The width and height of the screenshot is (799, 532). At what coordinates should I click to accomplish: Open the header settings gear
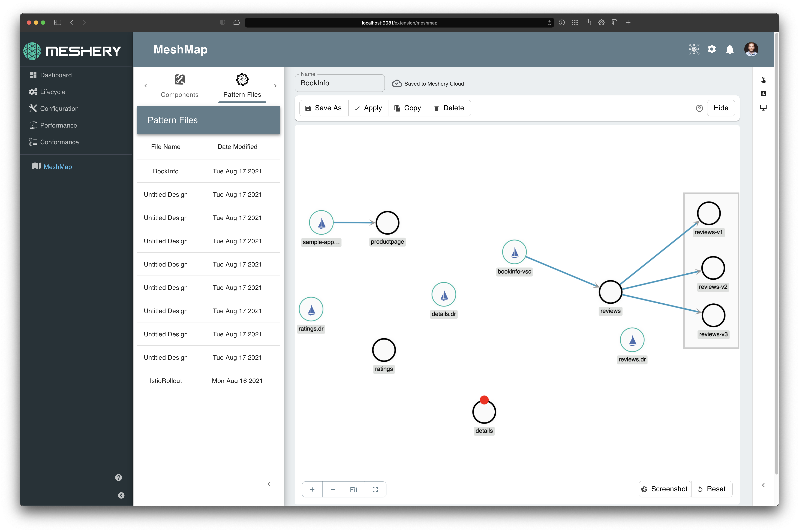pyautogui.click(x=711, y=49)
